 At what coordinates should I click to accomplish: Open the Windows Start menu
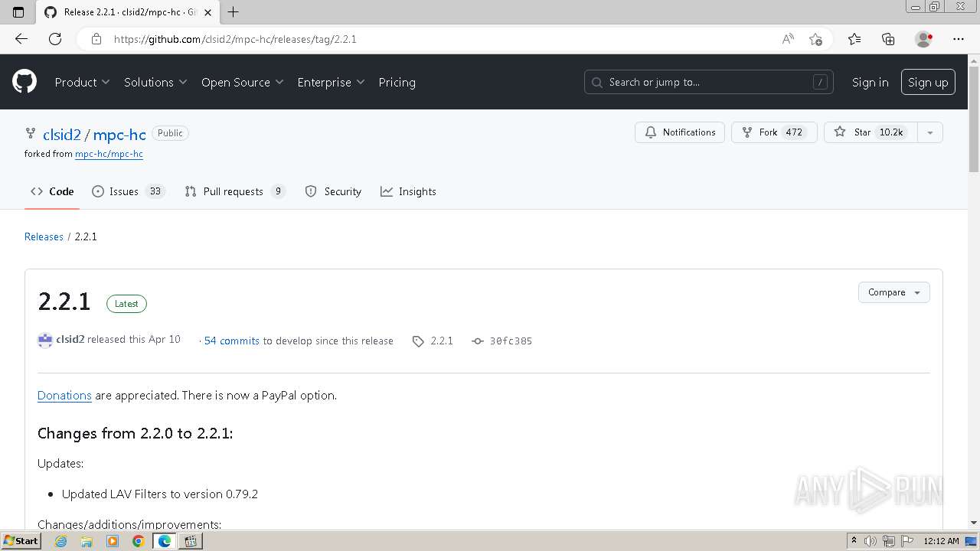[21, 541]
